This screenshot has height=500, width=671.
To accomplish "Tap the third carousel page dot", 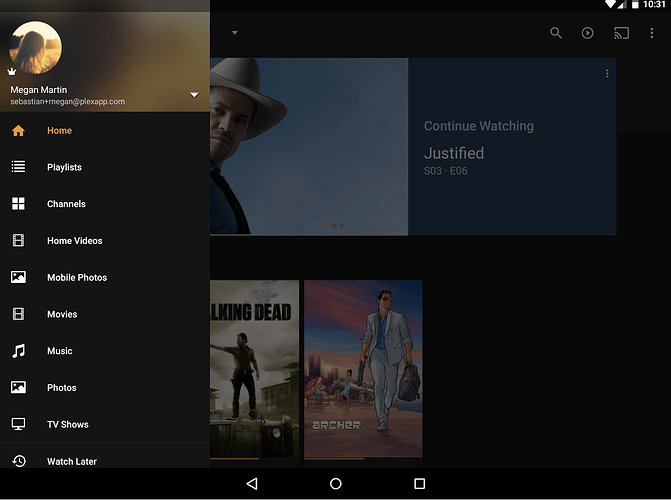I will 341,225.
